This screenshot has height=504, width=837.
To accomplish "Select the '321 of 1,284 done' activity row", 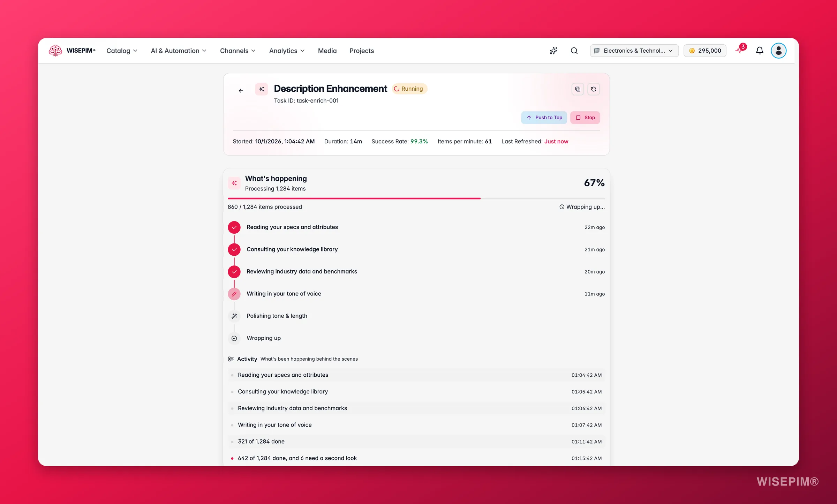I will coord(416,442).
